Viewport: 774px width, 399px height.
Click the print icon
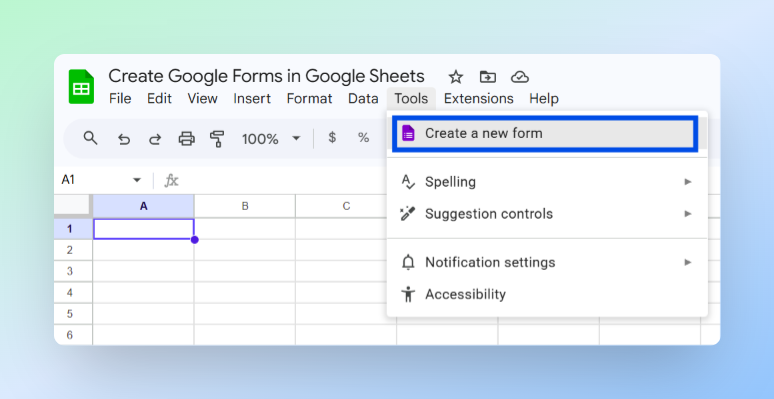(187, 139)
